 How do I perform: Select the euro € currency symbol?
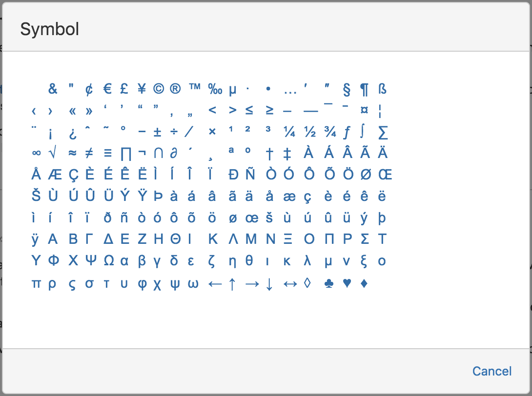107,89
